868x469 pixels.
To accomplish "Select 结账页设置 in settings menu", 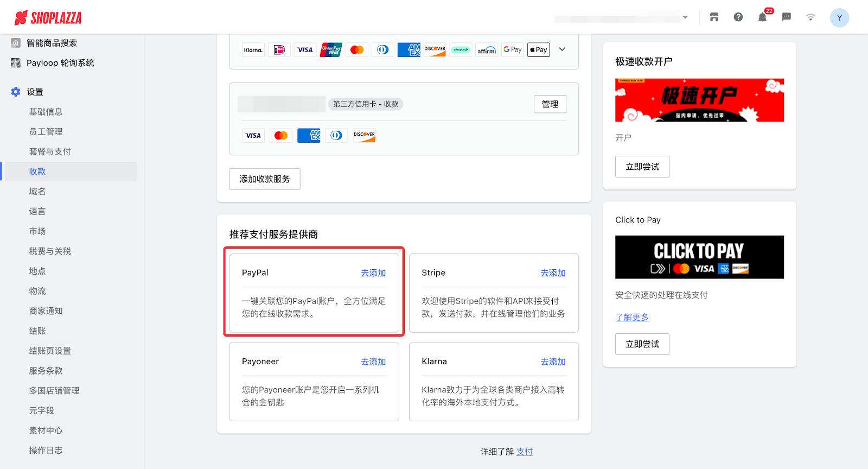I will (x=50, y=351).
